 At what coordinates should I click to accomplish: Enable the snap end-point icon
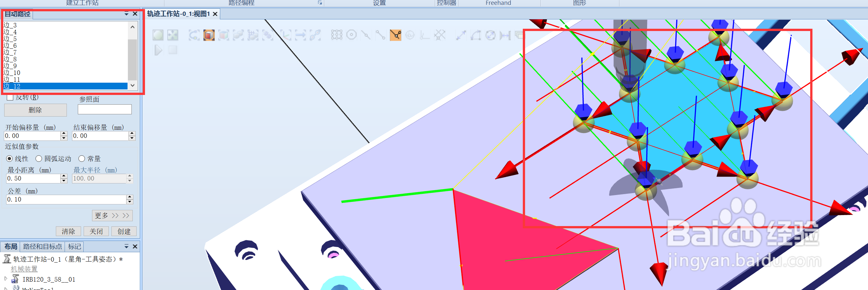380,35
